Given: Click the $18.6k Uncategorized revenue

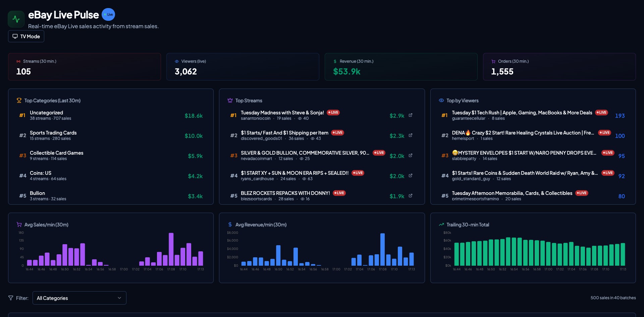Looking at the screenshot, I should click(194, 116).
